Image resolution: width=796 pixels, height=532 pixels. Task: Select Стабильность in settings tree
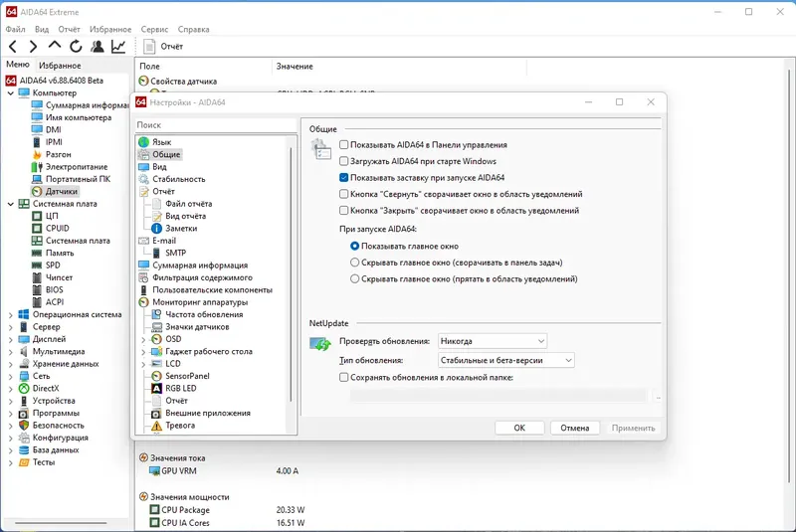coord(178,179)
